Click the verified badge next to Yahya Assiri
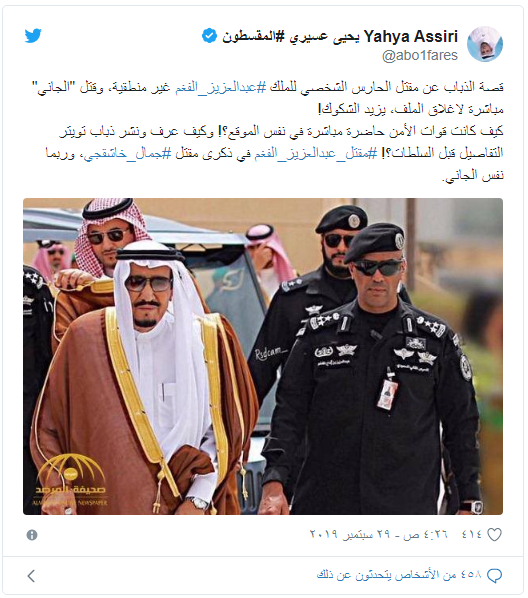 [209, 36]
